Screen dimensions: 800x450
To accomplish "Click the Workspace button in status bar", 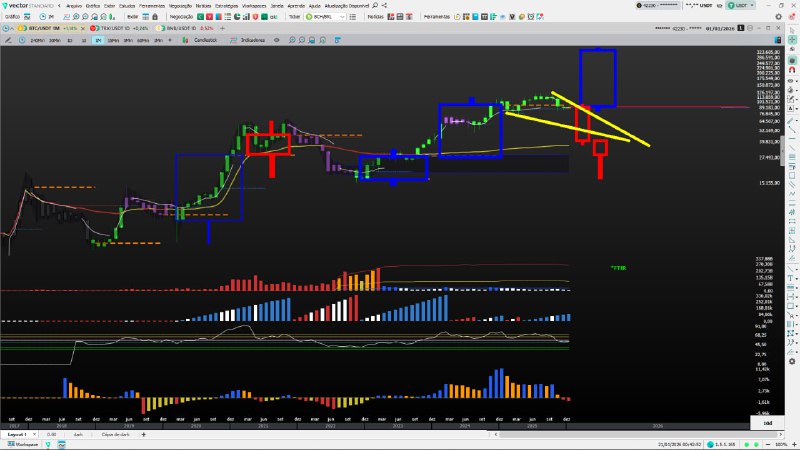I will pyautogui.click(x=22, y=444).
